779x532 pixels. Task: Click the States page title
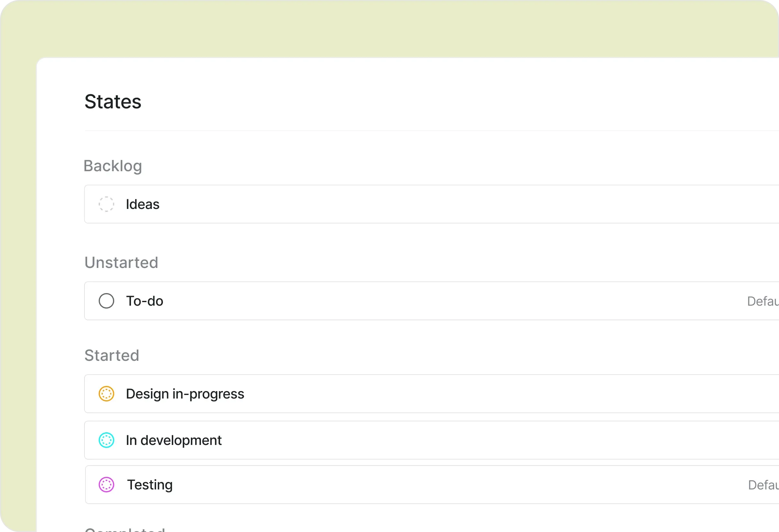[113, 102]
